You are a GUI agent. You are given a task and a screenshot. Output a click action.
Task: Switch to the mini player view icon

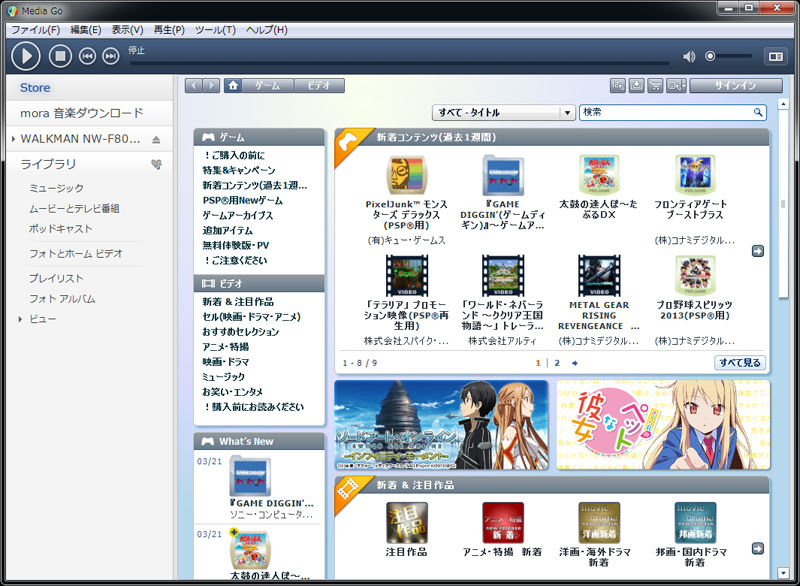point(776,57)
